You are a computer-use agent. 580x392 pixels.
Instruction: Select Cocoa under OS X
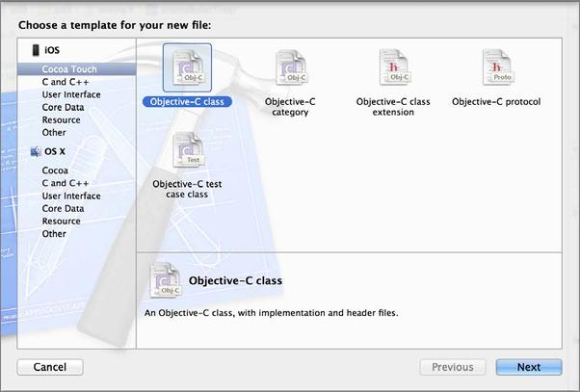coord(55,170)
